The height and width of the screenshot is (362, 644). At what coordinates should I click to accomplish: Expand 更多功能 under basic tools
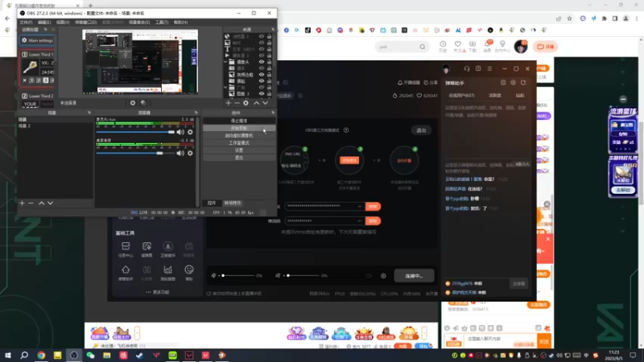point(158,292)
